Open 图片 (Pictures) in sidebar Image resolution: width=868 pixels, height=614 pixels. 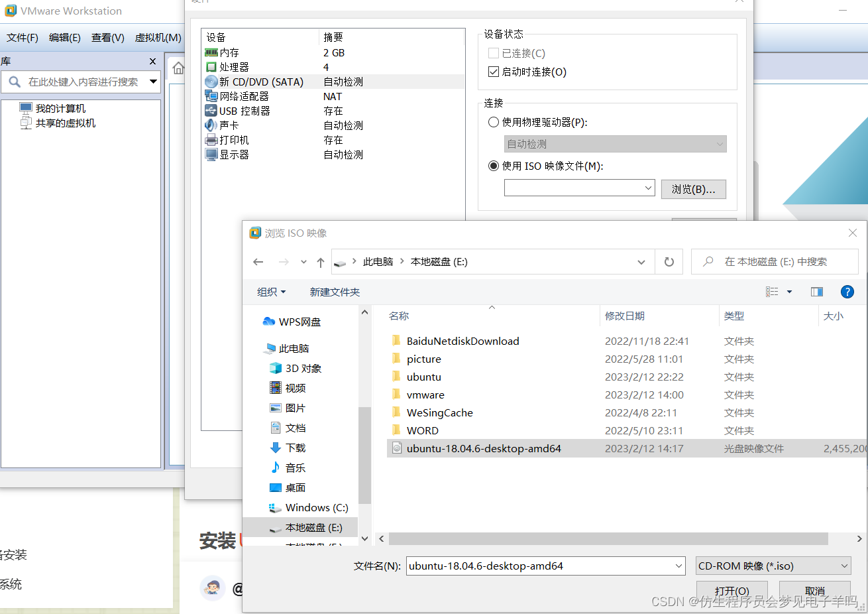point(288,408)
